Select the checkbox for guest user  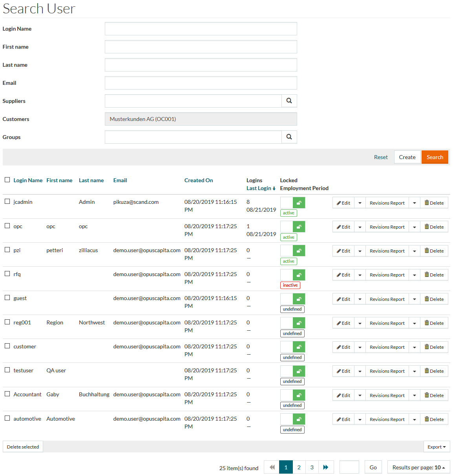[7, 298]
